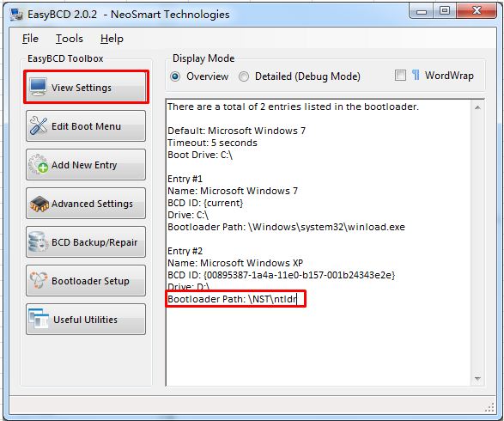The image size is (504, 421).
Task: Select the Overview radio button
Action: click(175, 76)
